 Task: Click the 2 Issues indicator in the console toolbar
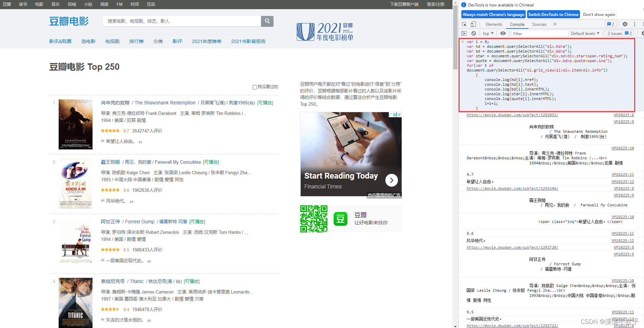click(620, 33)
